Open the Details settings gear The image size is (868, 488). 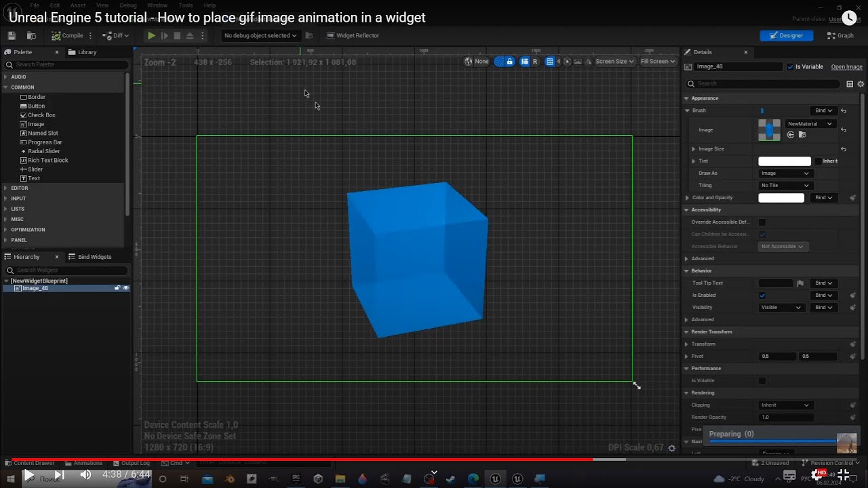tap(861, 84)
